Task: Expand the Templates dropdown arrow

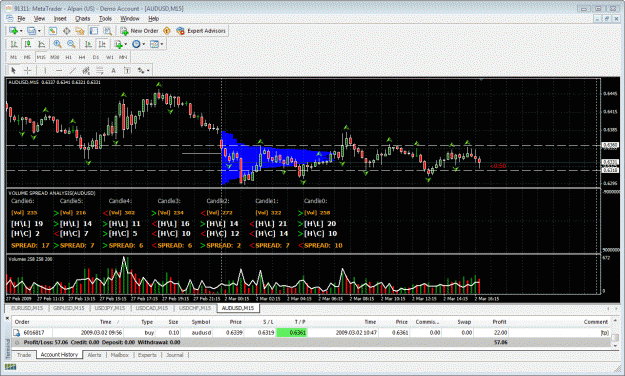Action: [161, 45]
